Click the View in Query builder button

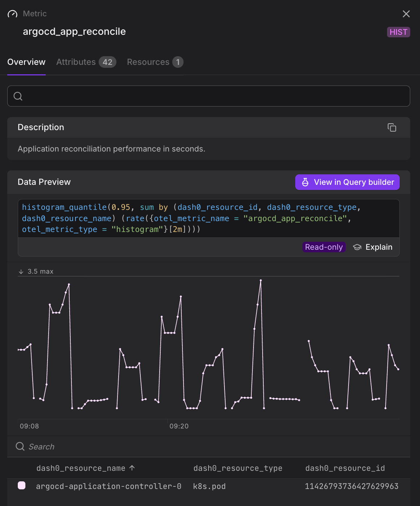pos(347,182)
